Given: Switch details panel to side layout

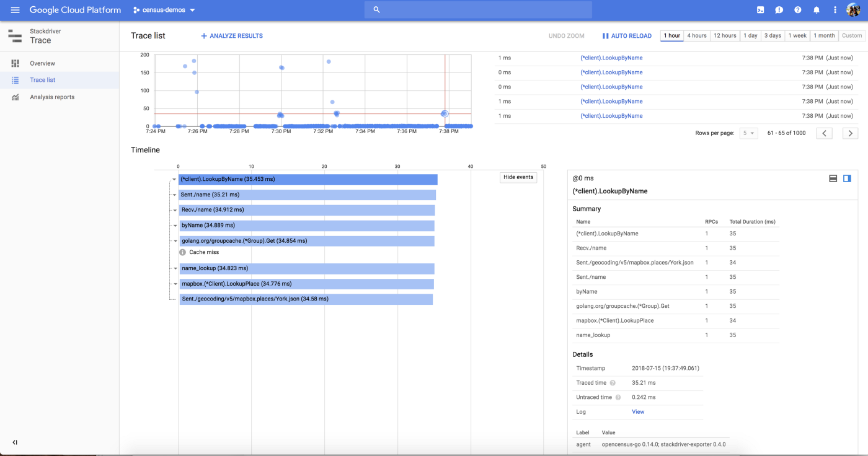Looking at the screenshot, I should (848, 178).
